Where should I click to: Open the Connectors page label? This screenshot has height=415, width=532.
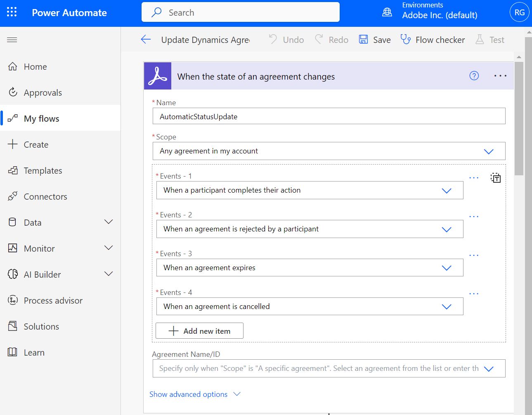[x=45, y=196]
